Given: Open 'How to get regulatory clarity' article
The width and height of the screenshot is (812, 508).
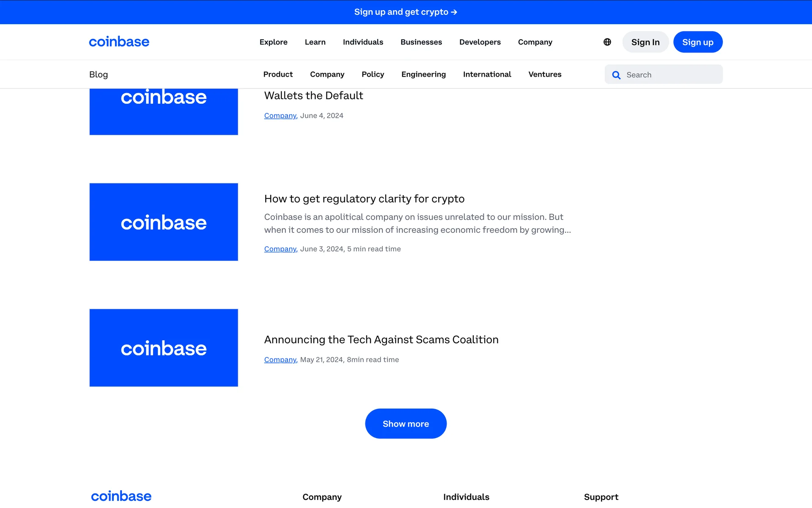Looking at the screenshot, I should pos(364,199).
